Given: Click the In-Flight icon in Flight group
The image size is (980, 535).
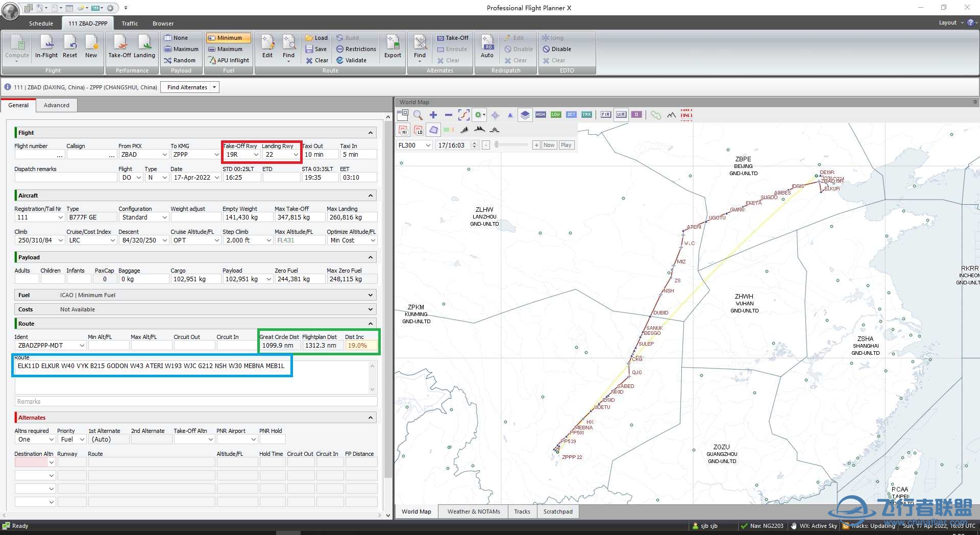Looking at the screenshot, I should tap(46, 46).
